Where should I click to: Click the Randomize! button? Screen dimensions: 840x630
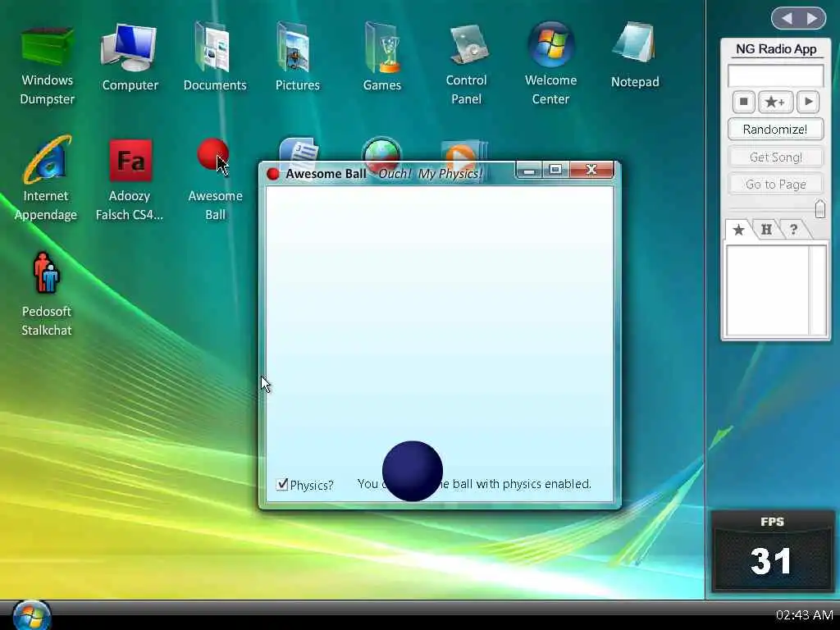click(x=775, y=130)
